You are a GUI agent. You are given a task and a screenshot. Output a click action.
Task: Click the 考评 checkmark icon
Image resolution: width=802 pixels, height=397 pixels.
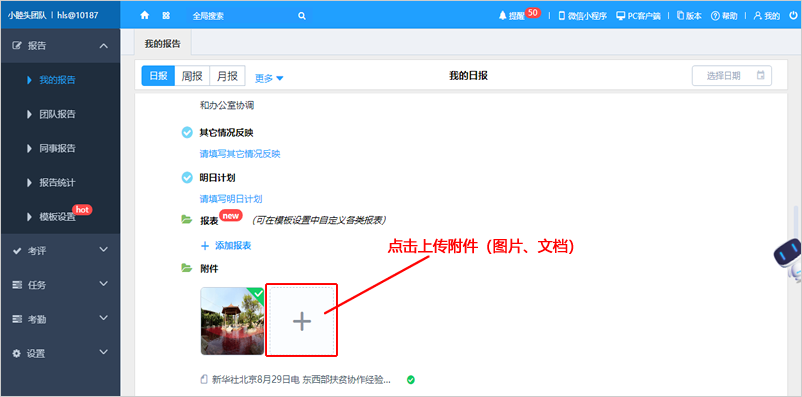point(17,251)
